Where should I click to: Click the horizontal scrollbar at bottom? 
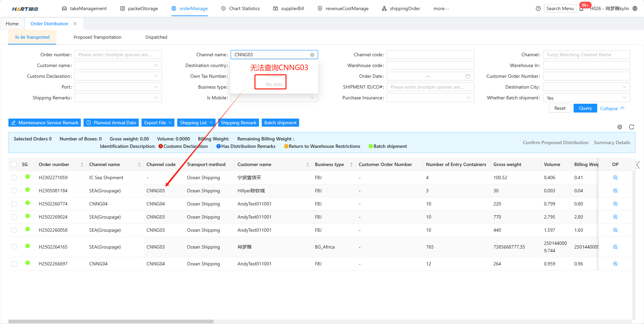point(111,321)
